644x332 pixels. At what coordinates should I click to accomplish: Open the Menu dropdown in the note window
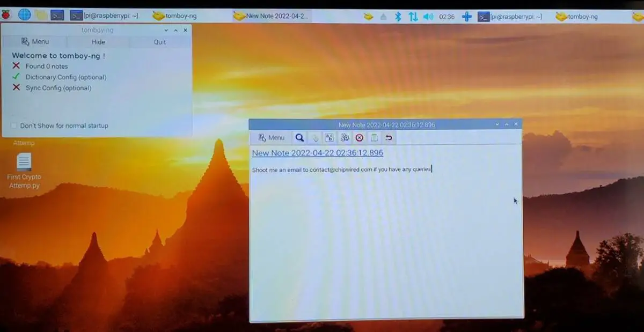pyautogui.click(x=271, y=138)
